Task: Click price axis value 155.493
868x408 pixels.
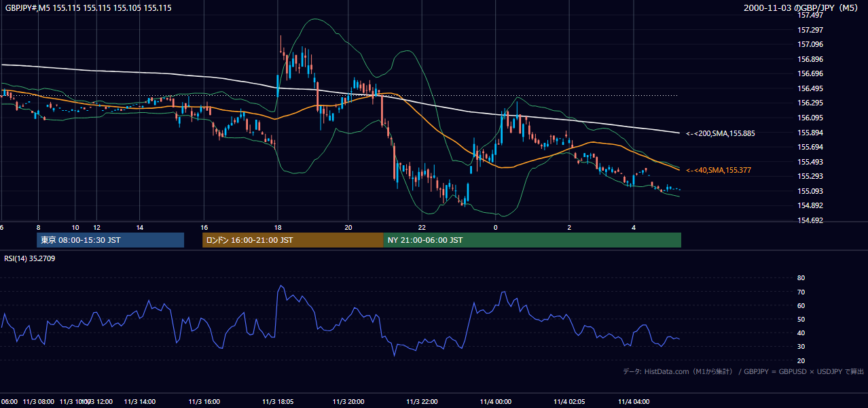Action: [811, 162]
